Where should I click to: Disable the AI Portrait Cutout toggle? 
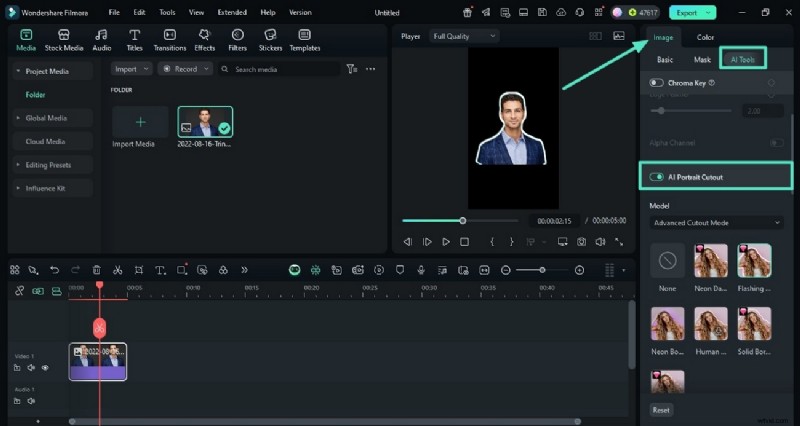tap(657, 177)
